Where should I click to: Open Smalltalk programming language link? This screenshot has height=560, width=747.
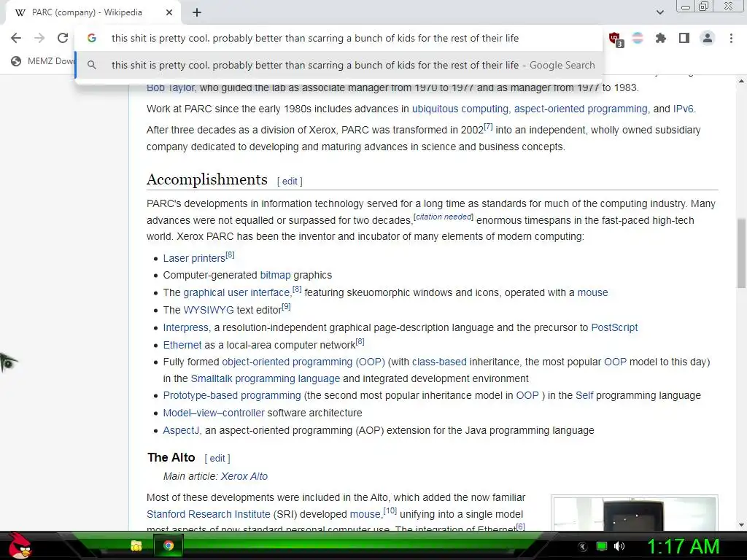(266, 378)
